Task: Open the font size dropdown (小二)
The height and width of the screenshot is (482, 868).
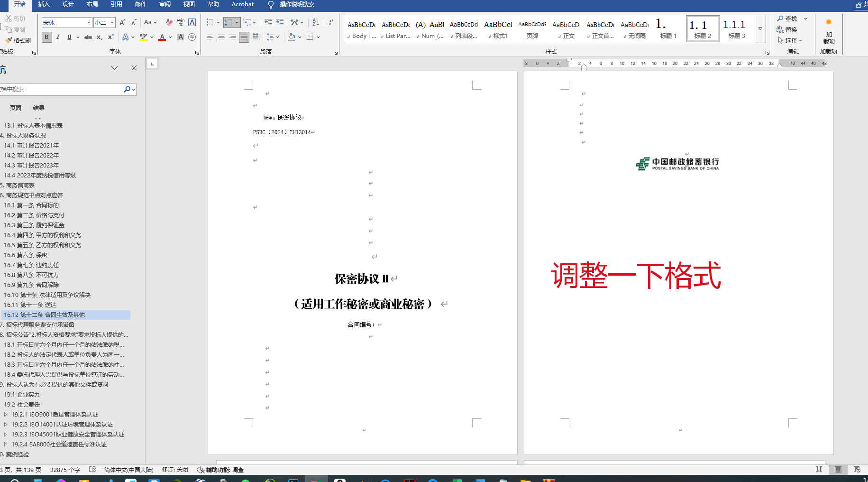Action: 112,22
